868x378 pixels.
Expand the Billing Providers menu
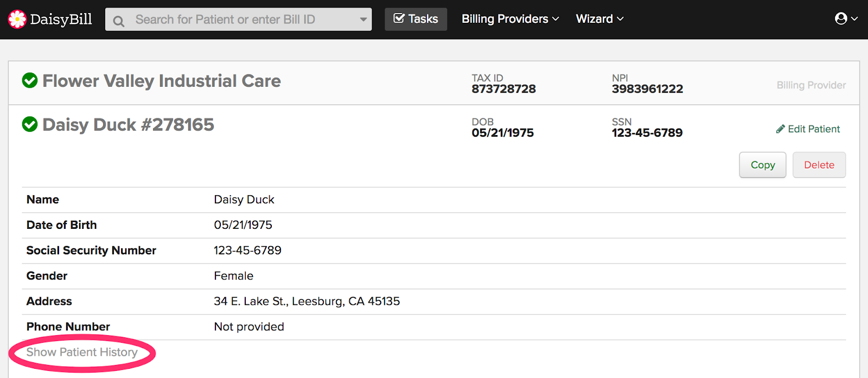point(510,19)
